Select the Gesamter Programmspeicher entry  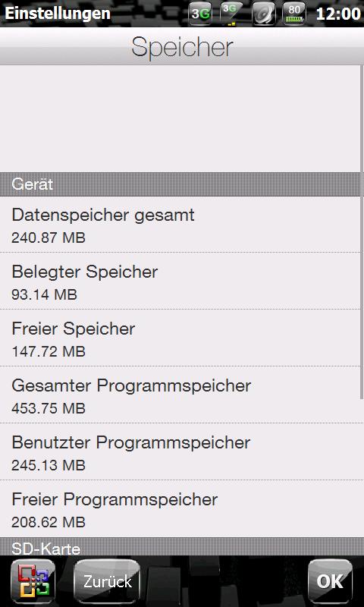click(180, 395)
